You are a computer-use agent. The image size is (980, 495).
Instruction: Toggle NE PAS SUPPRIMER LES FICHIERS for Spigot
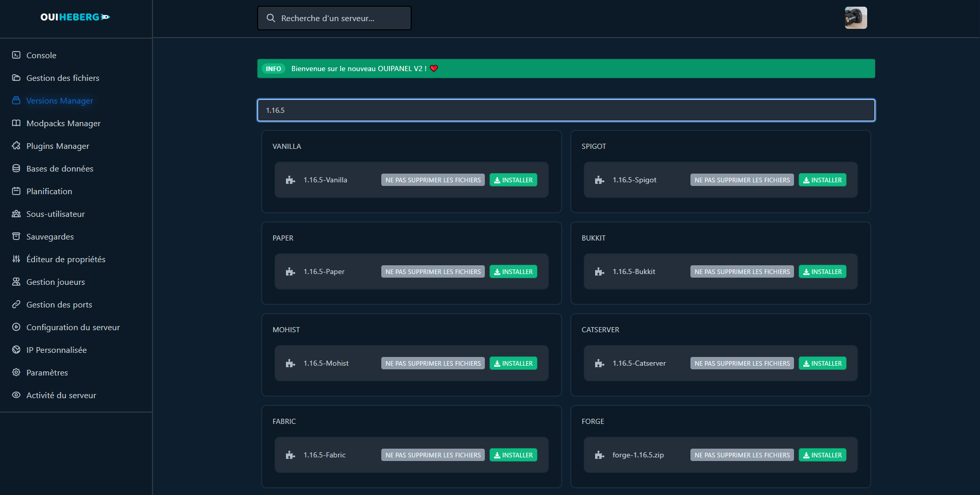[742, 180]
